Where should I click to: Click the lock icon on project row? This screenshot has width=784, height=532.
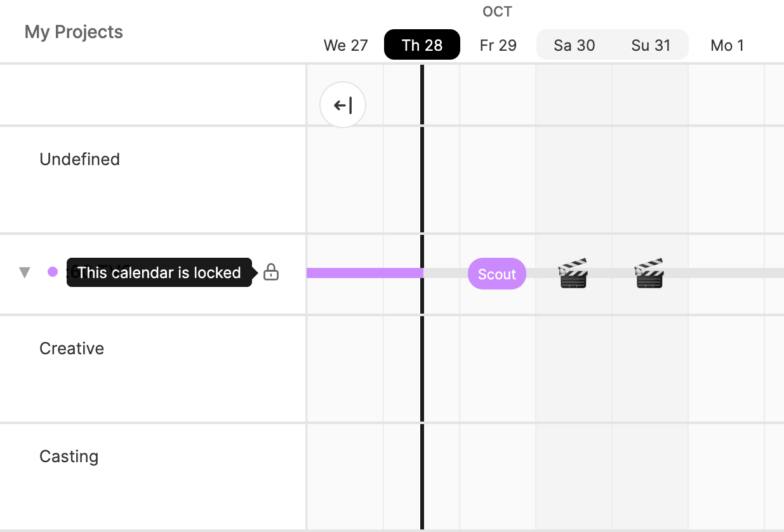pyautogui.click(x=271, y=272)
